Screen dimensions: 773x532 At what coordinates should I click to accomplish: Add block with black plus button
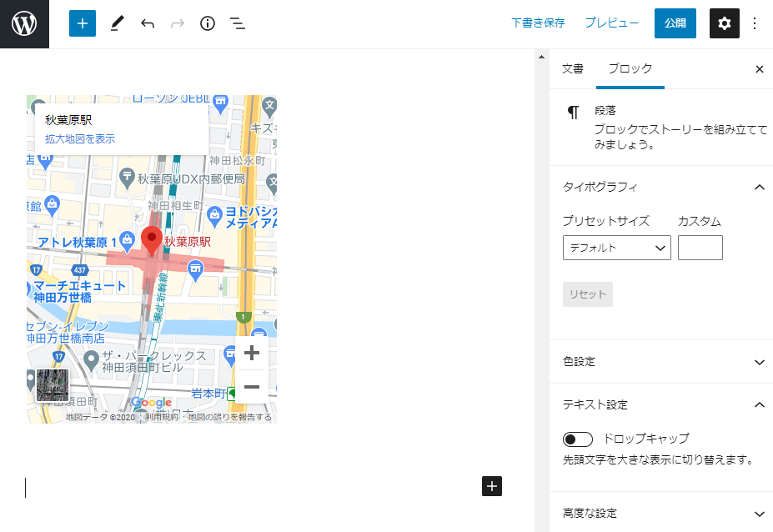pyautogui.click(x=491, y=486)
